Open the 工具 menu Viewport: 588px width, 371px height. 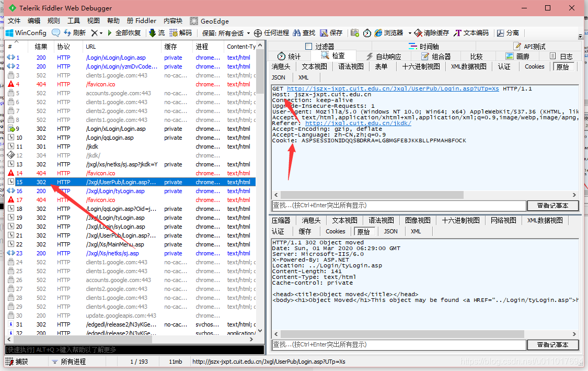pyautogui.click(x=74, y=20)
